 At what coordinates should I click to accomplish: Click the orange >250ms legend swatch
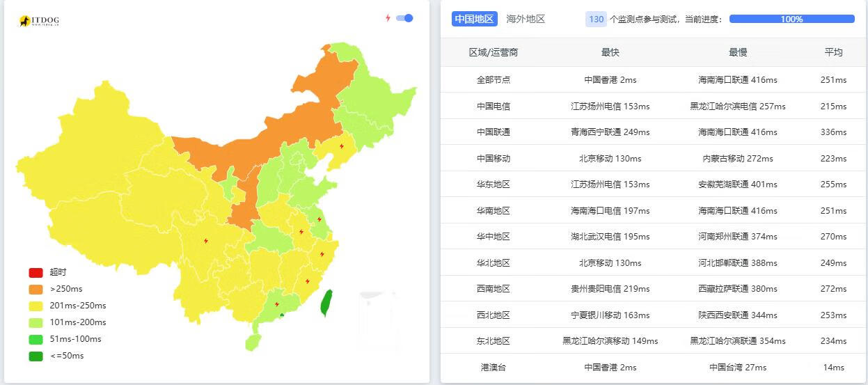[36, 289]
